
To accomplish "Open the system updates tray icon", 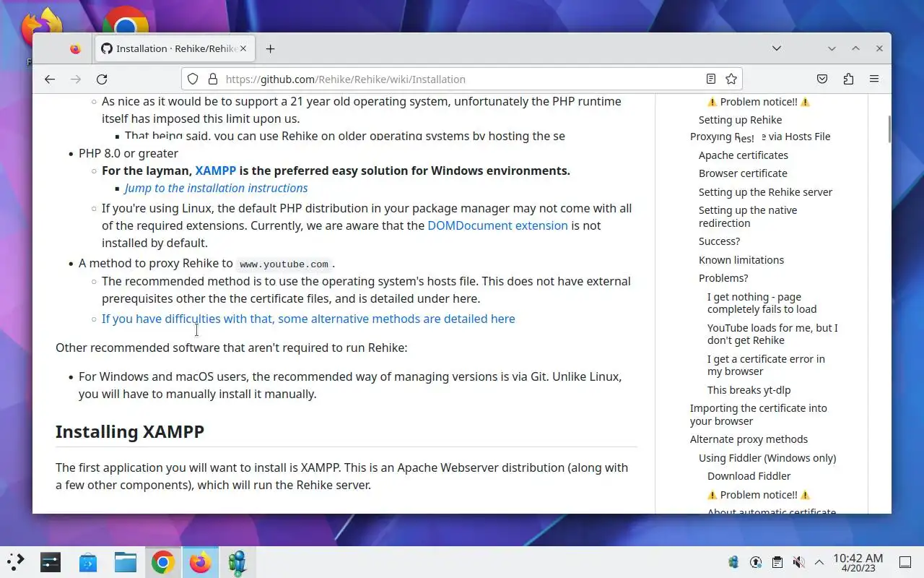I will click(756, 562).
